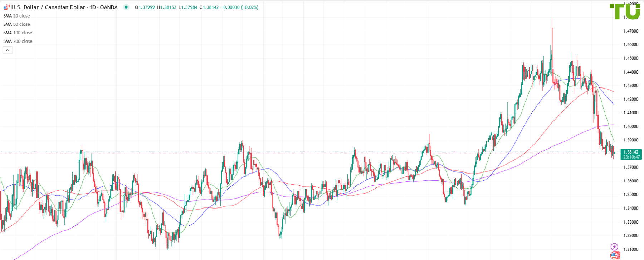Screen dimensions: 644x260
Task: Select the SMA 50 close indicator legend
Action: click(17, 24)
